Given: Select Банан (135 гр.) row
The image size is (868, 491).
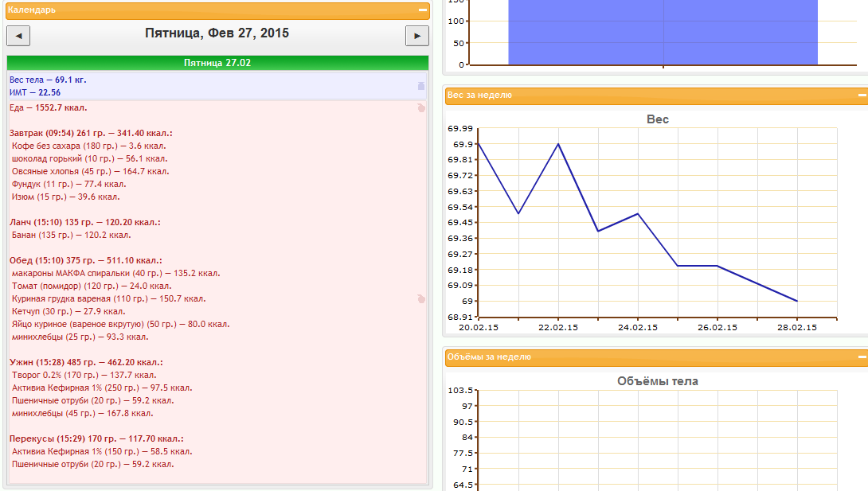Looking at the screenshot, I should [x=72, y=235].
